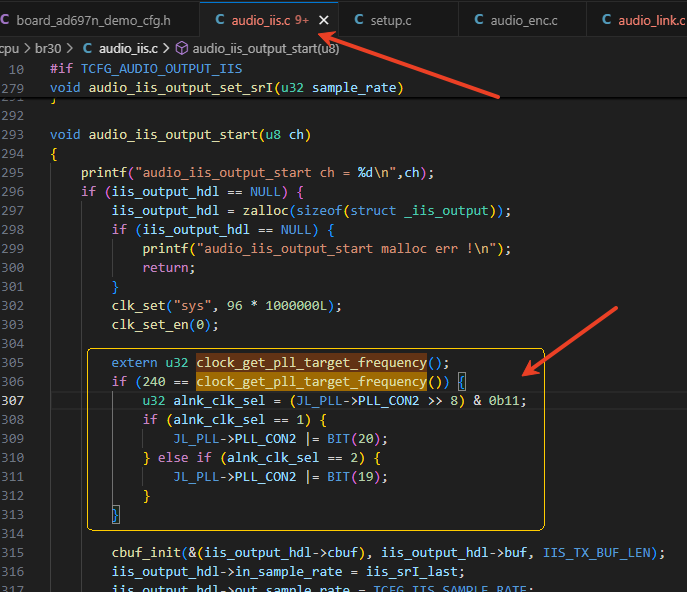687x592 pixels.
Task: Click JL_PLL->PLL_CON2 on line 307
Action: tap(358, 401)
